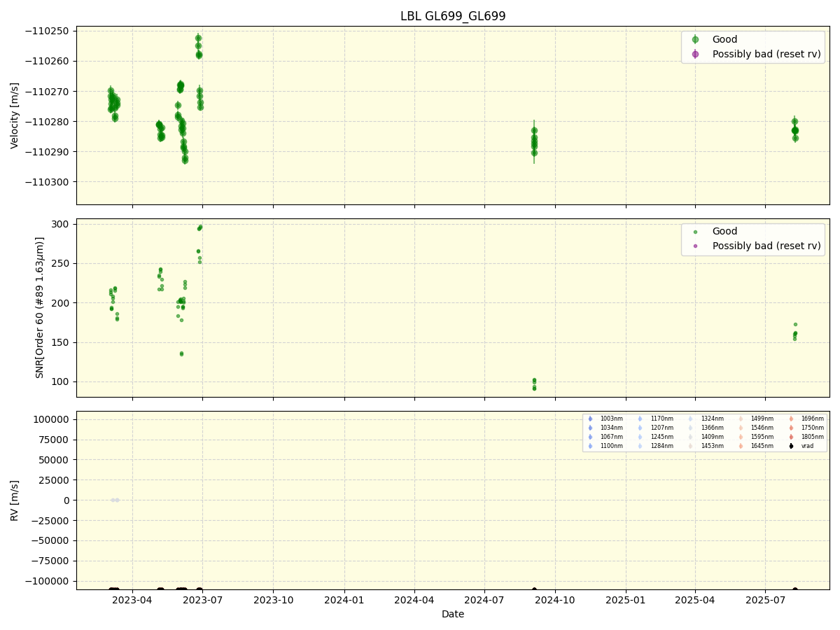
Task: Click the Velocity [m/s] axis label
Action: (15, 115)
